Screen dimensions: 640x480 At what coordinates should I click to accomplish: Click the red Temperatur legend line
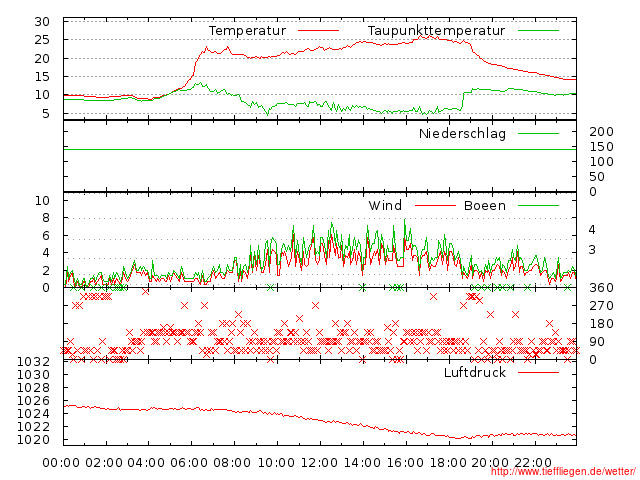(x=318, y=31)
